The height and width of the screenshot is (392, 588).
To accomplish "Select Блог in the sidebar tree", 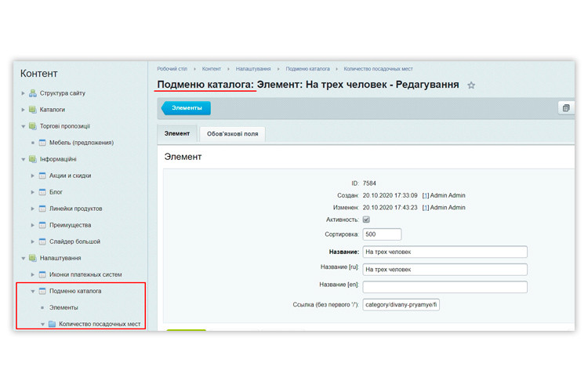I will pos(56,192).
